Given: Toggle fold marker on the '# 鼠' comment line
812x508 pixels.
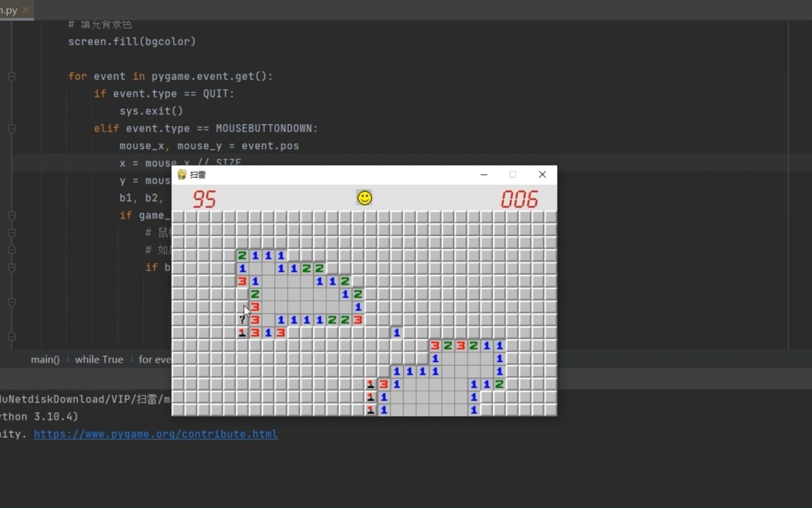Looking at the screenshot, I should (x=12, y=233).
